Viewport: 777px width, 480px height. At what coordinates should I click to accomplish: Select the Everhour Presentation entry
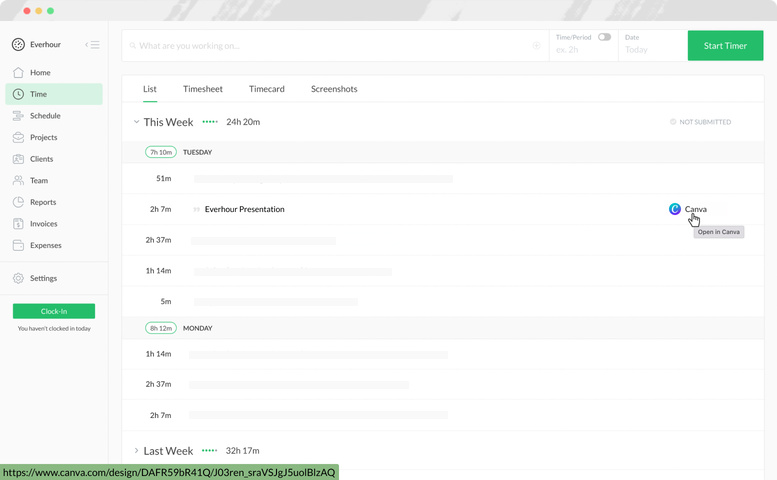point(244,210)
